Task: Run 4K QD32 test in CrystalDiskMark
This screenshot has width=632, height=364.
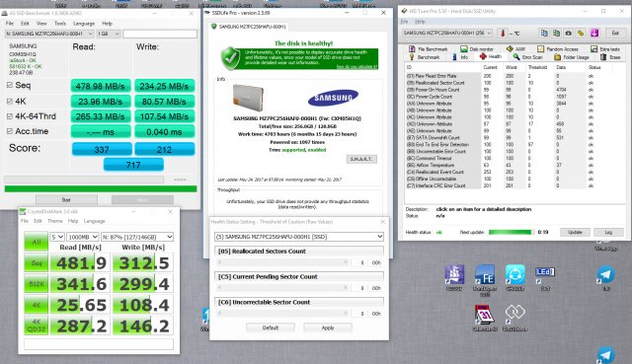Action: [x=37, y=326]
